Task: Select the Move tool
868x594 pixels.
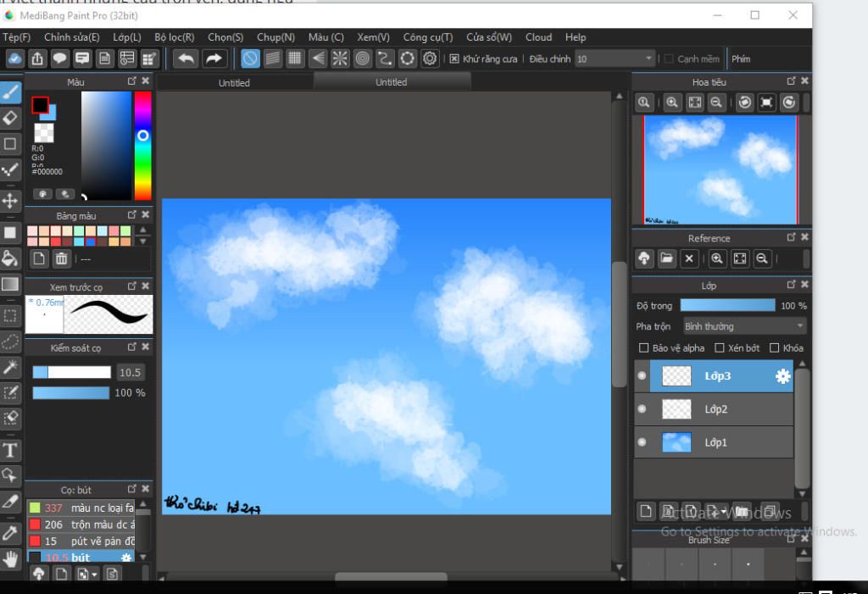Action: (10, 200)
